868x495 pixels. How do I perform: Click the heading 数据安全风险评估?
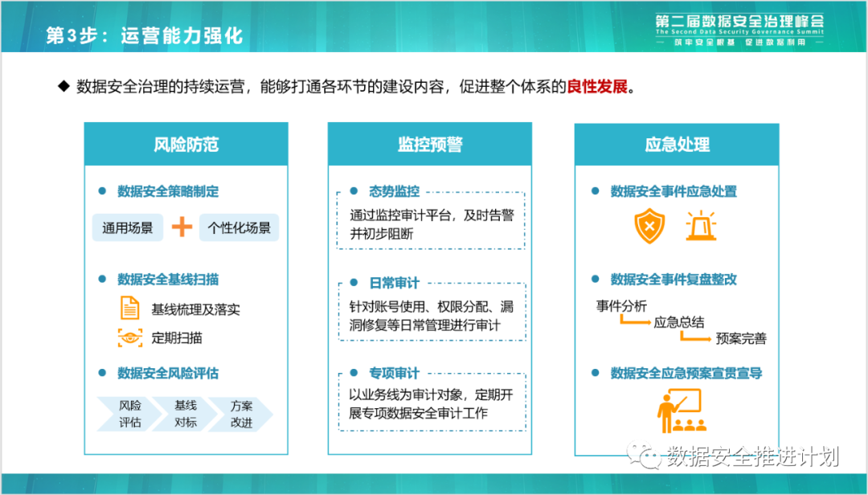click(168, 373)
